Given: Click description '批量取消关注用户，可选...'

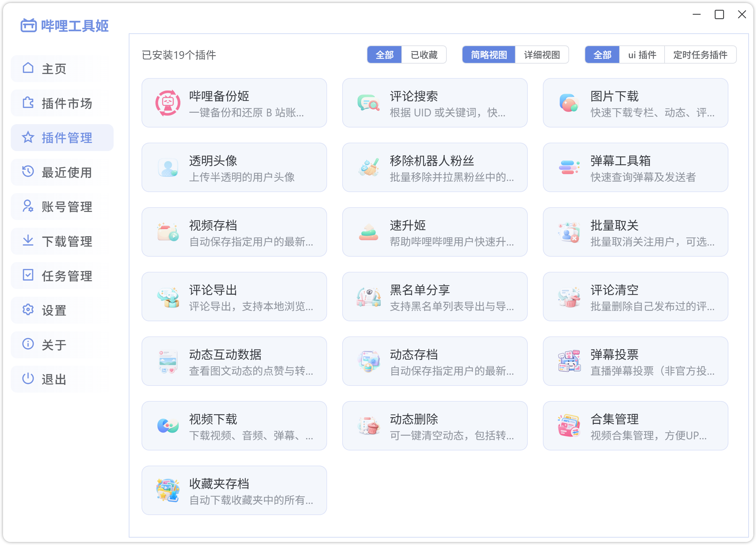Looking at the screenshot, I should point(652,242).
